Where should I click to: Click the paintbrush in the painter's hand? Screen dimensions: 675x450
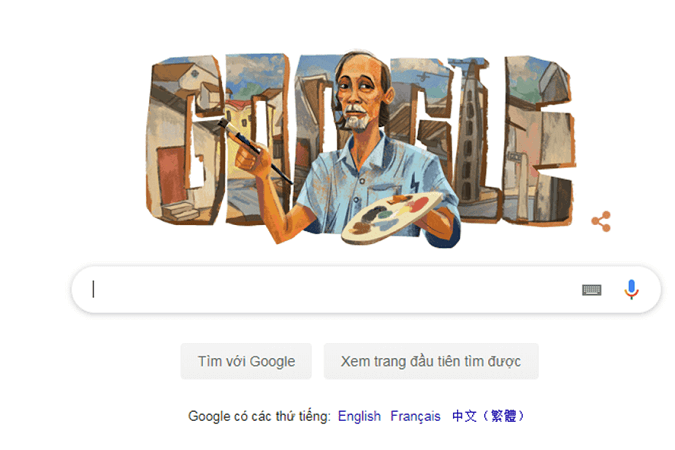pyautogui.click(x=254, y=151)
